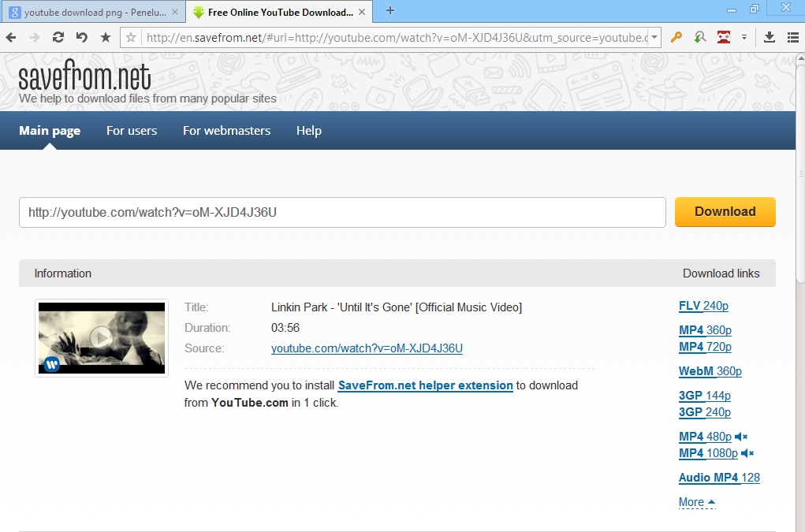
Task: Click the browser forward arrow
Action: 35,38
